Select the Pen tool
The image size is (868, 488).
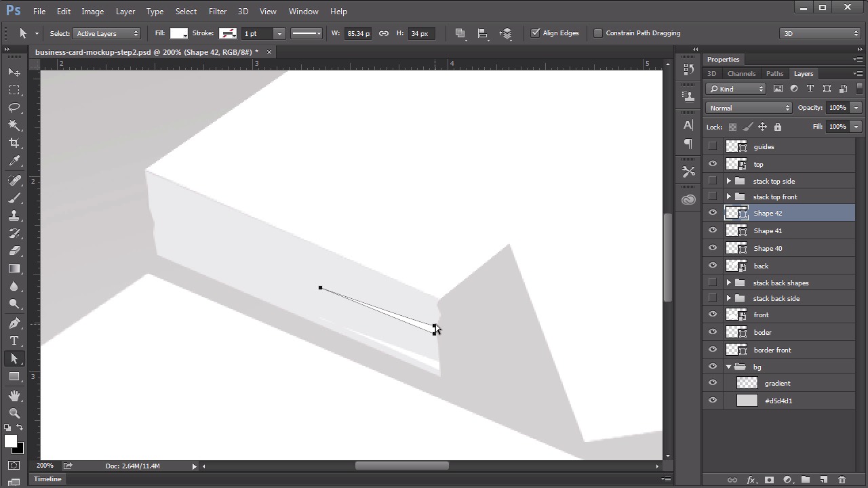[14, 323]
